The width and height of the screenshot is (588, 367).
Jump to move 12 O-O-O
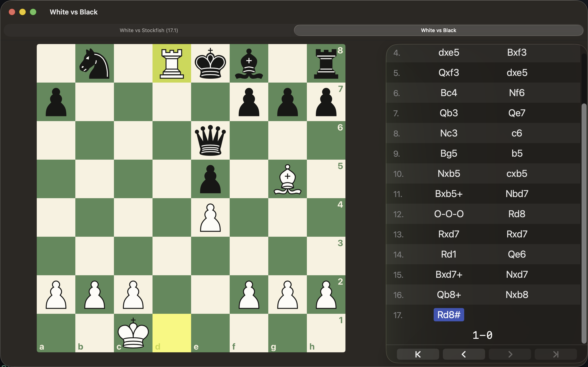449,214
